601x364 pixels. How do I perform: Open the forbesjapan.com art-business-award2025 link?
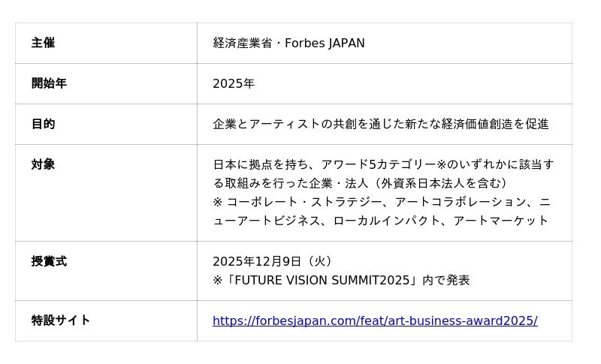(x=375, y=321)
